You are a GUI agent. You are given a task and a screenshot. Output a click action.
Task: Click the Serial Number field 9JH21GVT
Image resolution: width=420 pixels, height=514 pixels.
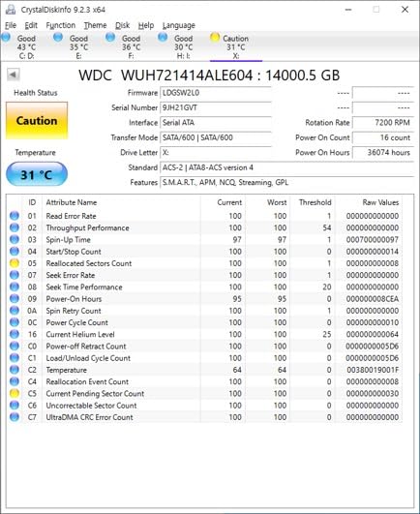point(216,107)
